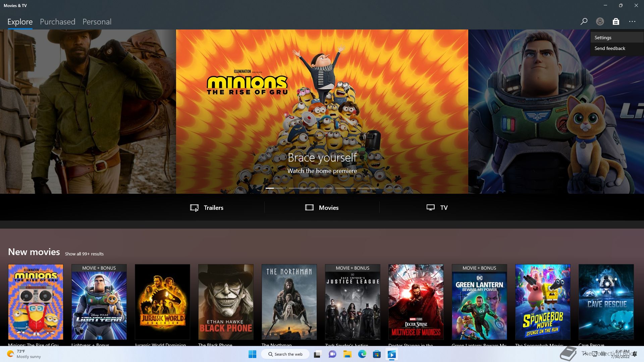
Task: Click Show all 99+ results link
Action: point(84,254)
